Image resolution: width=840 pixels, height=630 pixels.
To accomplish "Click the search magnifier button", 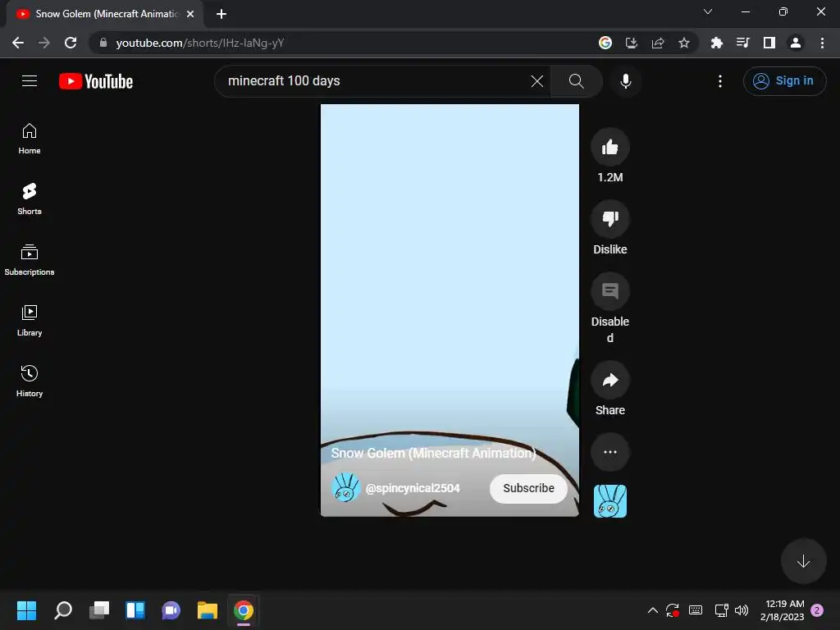I will [x=577, y=81].
